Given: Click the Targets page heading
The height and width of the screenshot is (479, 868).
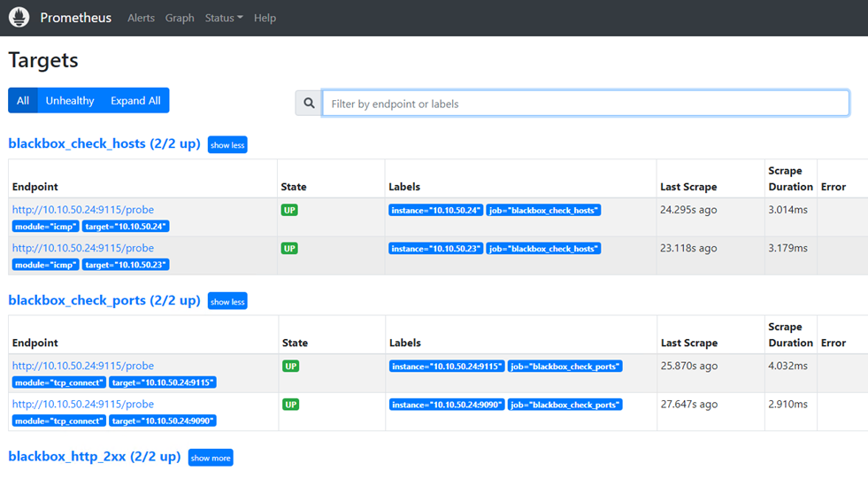Looking at the screenshot, I should click(x=43, y=60).
